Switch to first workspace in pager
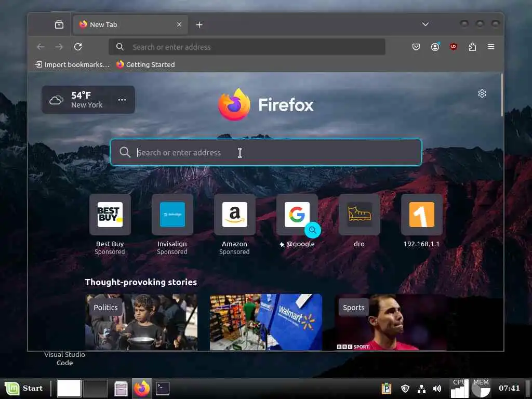 click(x=69, y=388)
